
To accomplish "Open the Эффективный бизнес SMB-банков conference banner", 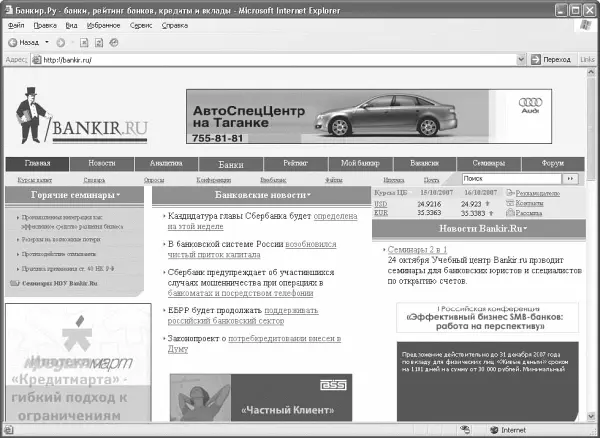I will point(488,318).
